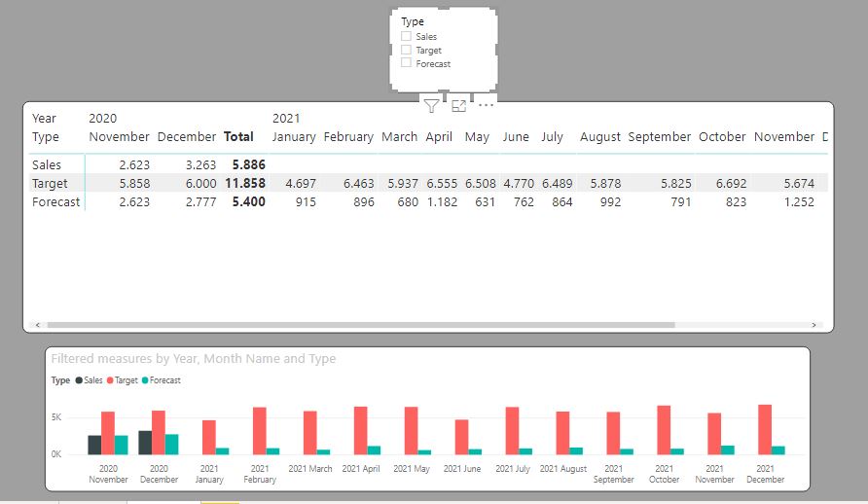This screenshot has width=868, height=504.
Task: Click the matrix horizontal scrollbar thumb
Action: pos(361,325)
